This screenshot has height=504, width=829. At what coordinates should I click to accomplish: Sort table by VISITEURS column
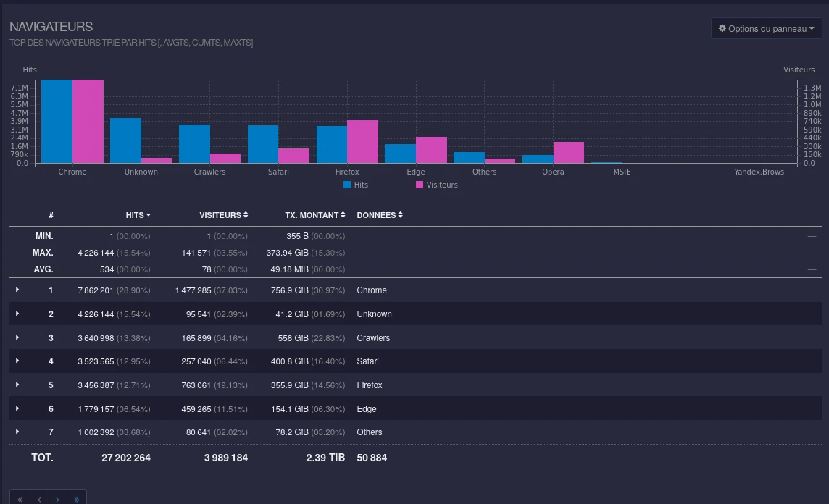[x=224, y=215]
